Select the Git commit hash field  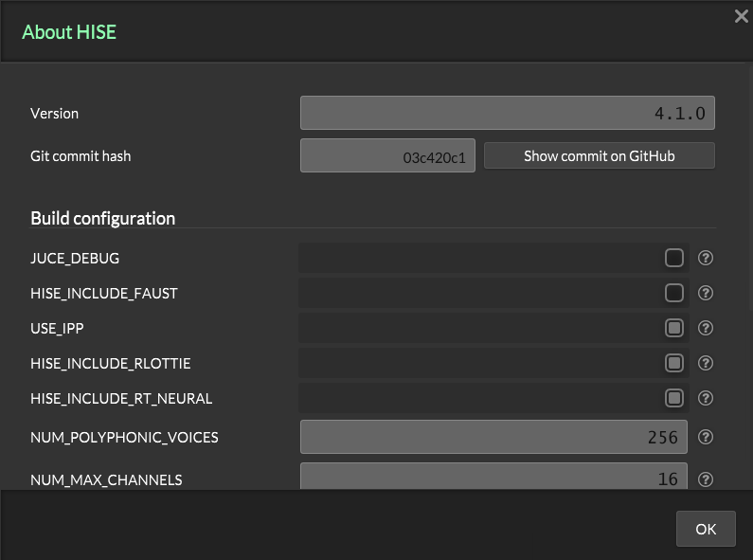pyautogui.click(x=387, y=155)
